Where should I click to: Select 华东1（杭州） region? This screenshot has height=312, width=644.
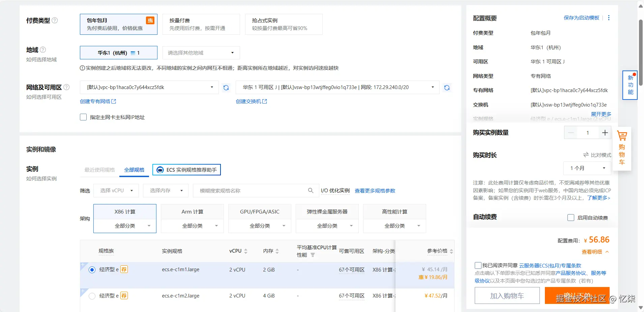pos(119,53)
